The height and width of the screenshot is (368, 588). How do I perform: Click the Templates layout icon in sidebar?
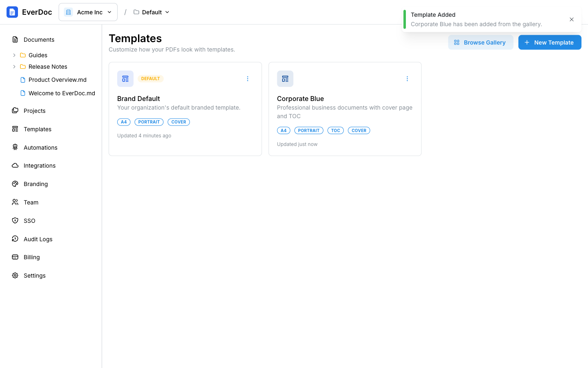tap(15, 129)
